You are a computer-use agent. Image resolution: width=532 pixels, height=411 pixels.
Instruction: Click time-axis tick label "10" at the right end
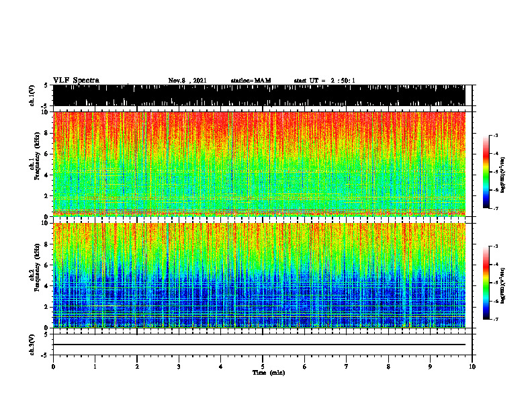pyautogui.click(x=472, y=367)
